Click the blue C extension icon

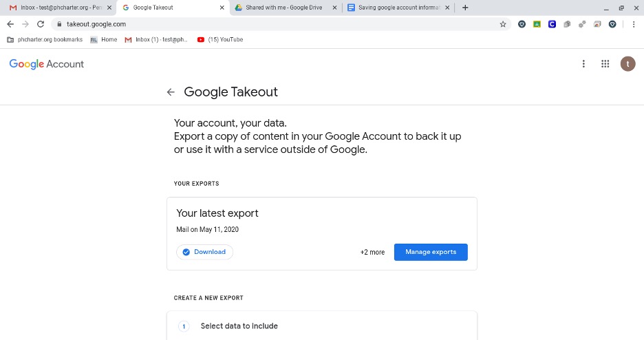pos(552,24)
